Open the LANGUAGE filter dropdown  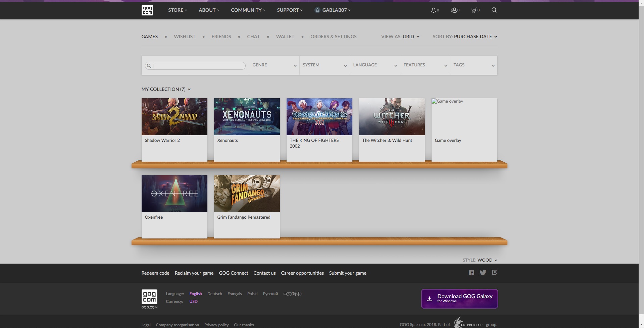[x=375, y=65]
